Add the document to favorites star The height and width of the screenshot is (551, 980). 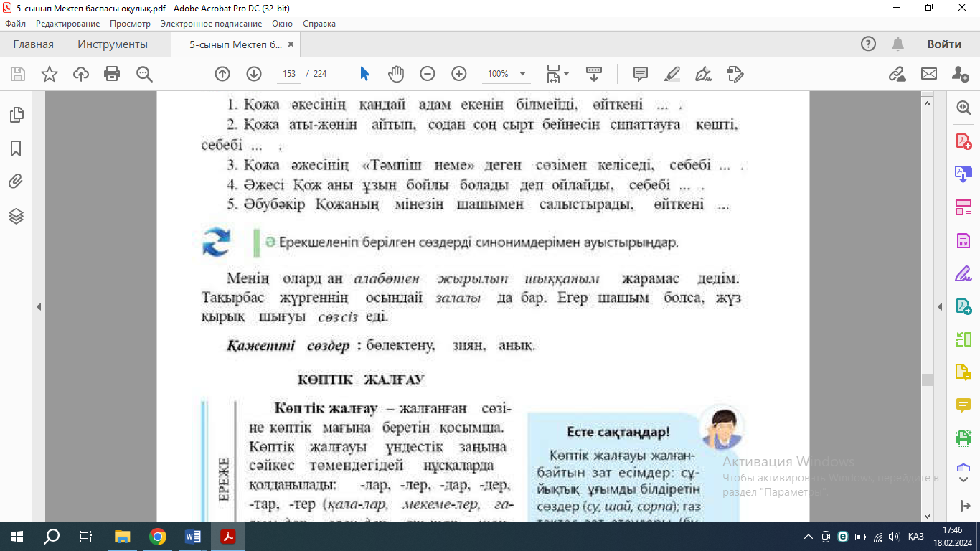pyautogui.click(x=50, y=74)
